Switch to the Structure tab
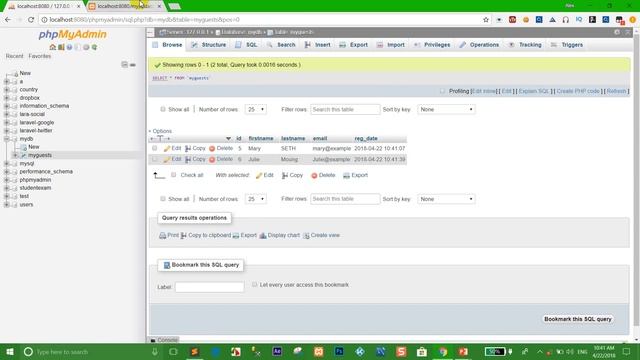 coord(209,45)
